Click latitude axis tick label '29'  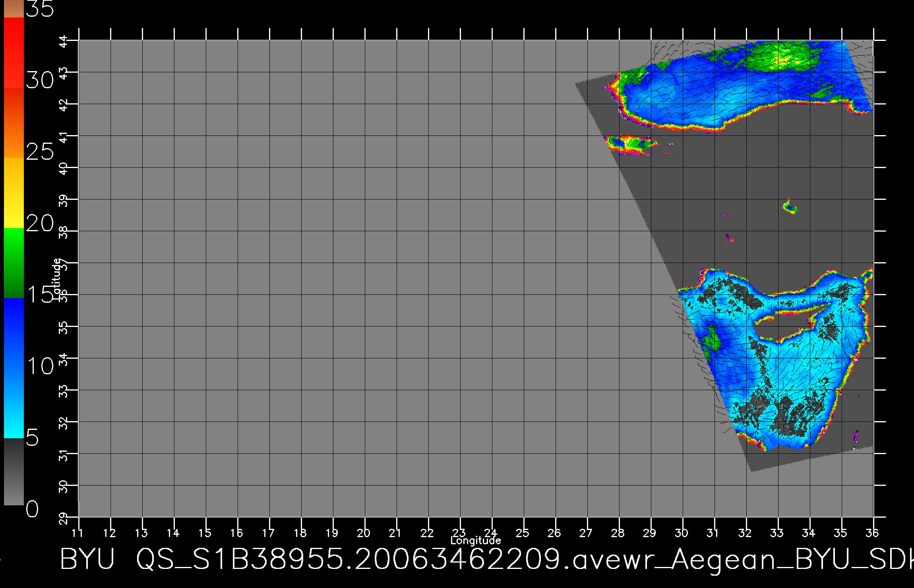tap(64, 518)
